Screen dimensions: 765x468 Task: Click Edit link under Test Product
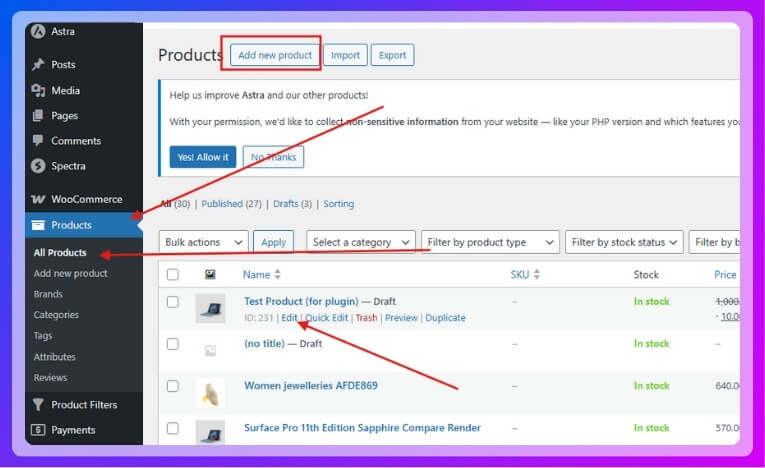[x=289, y=318]
